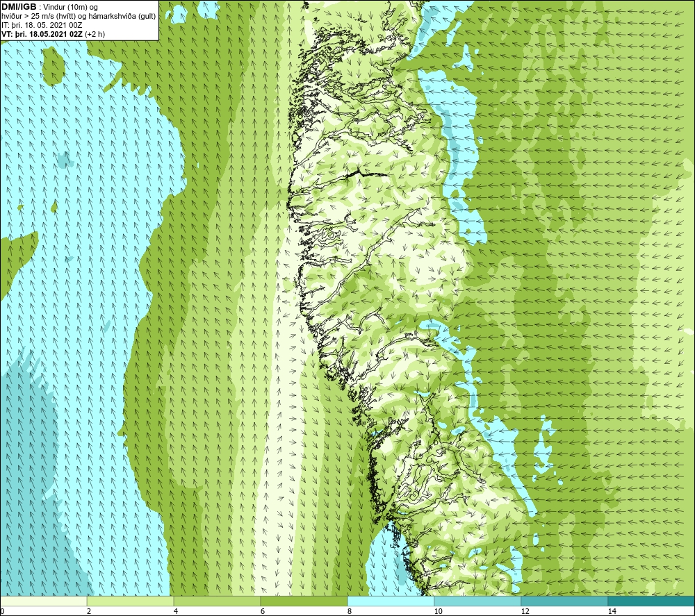Image resolution: width=695 pixels, height=616 pixels.
Task: Click the '12' label on the wind scale
Action: click(x=525, y=611)
